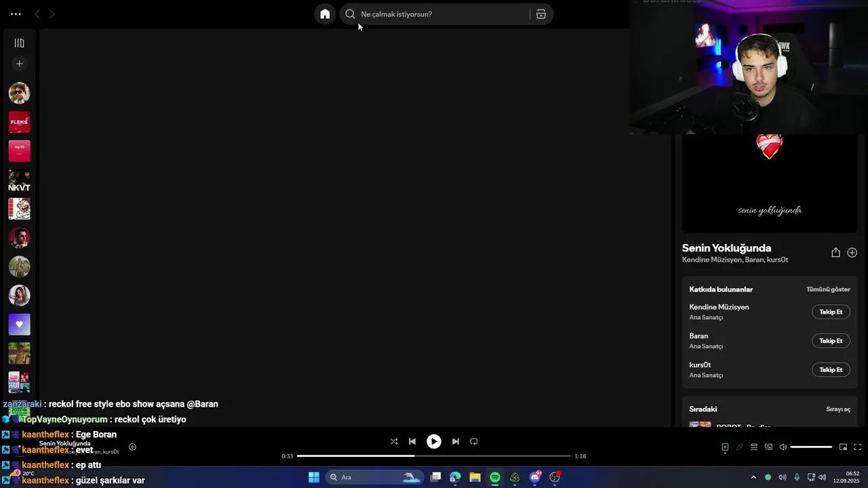This screenshot has height=488, width=868.
Task: Follow Baran with Takip Et
Action: pyautogui.click(x=831, y=341)
